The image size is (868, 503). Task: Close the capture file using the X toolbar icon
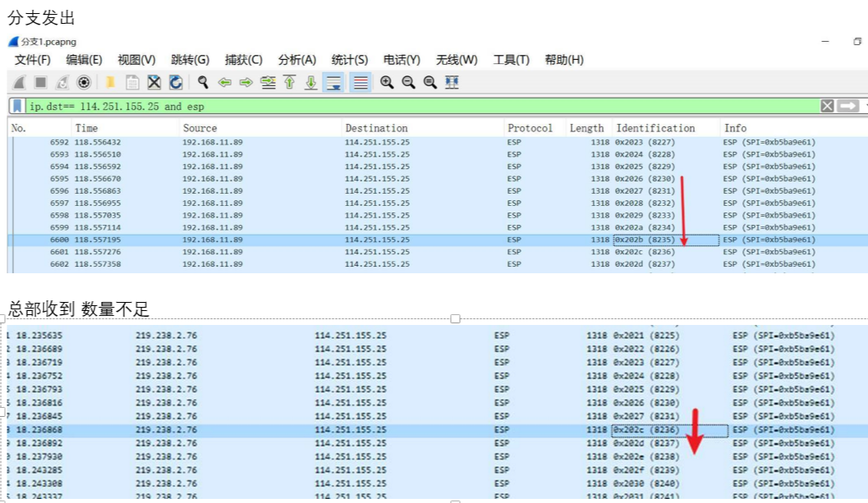click(x=154, y=82)
